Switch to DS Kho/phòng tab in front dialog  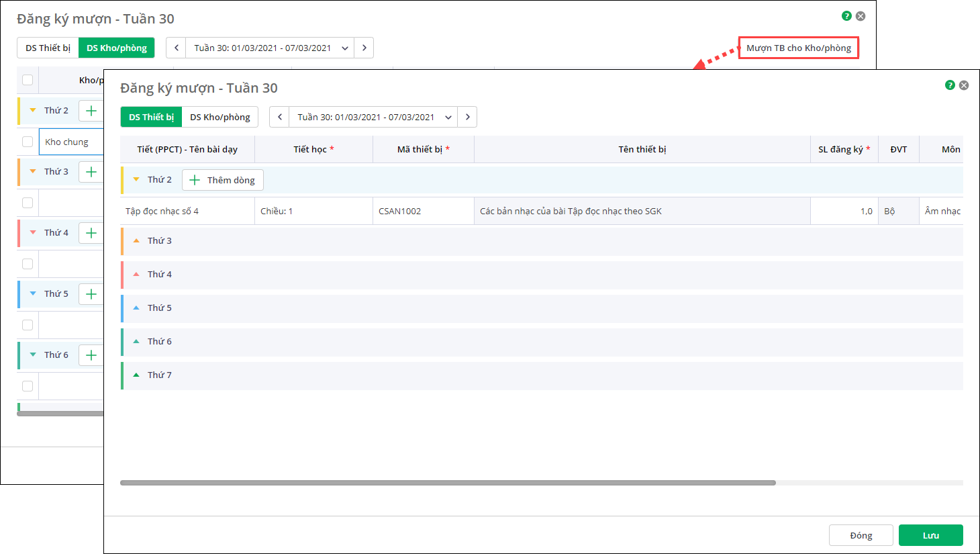pos(220,117)
